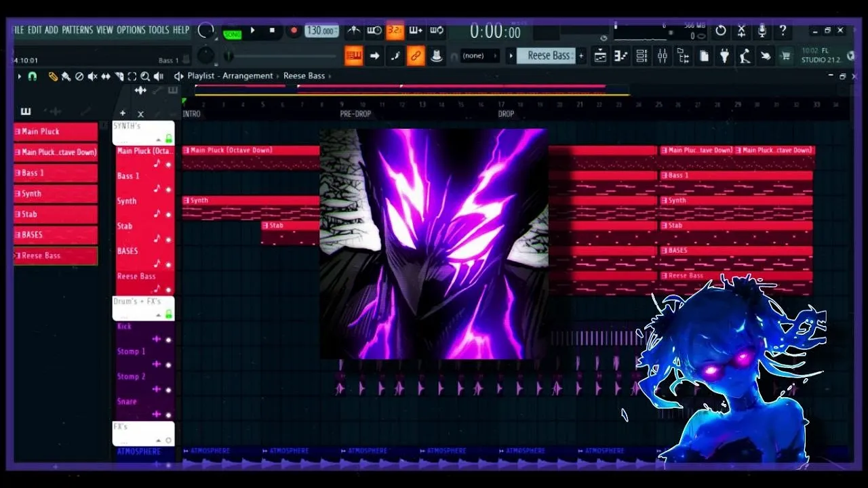
Task: Open the TOOLS menu
Action: pos(159,30)
